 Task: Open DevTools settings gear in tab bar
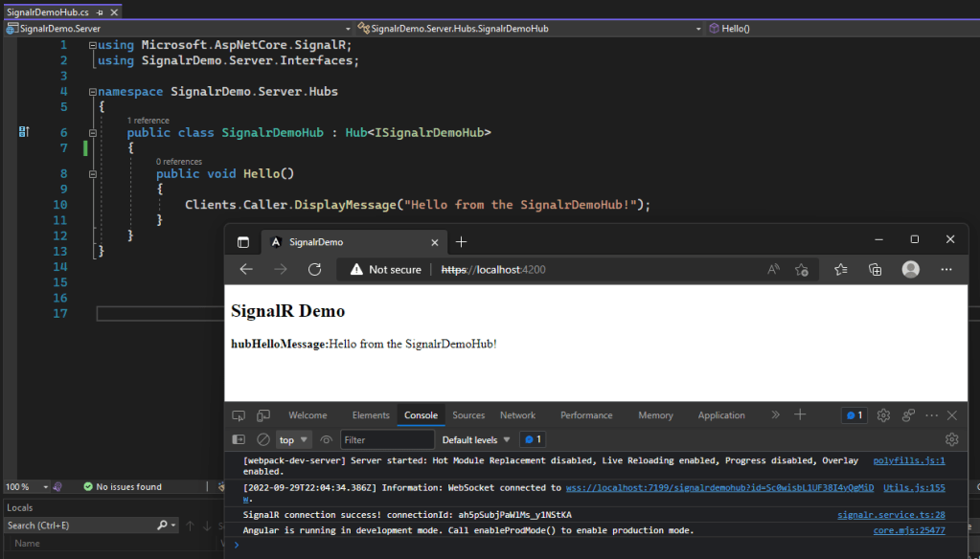click(883, 415)
